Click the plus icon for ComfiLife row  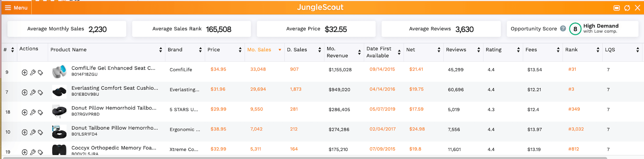click(25, 73)
